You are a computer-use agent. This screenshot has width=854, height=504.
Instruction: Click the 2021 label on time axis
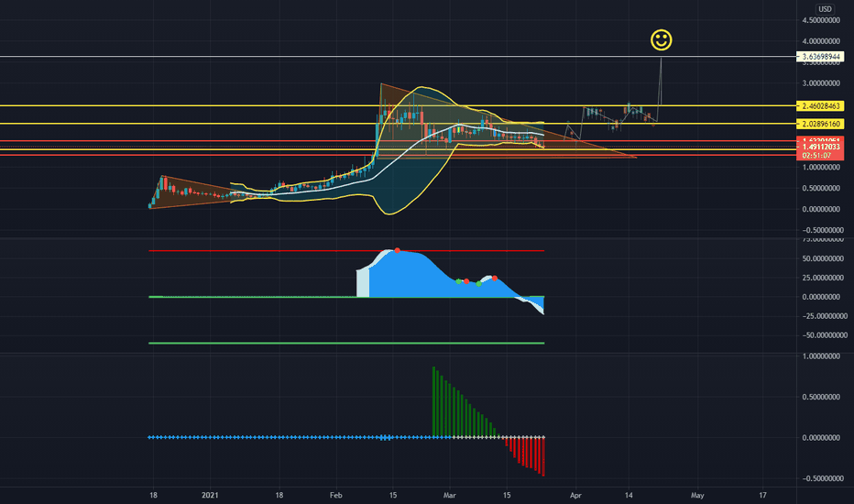[210, 495]
